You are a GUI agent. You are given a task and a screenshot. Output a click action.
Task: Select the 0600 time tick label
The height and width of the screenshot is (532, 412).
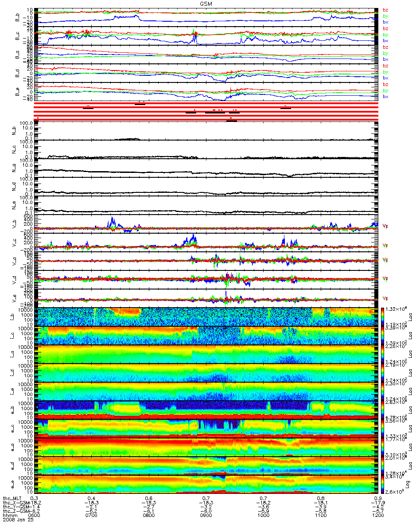pyautogui.click(x=35, y=516)
